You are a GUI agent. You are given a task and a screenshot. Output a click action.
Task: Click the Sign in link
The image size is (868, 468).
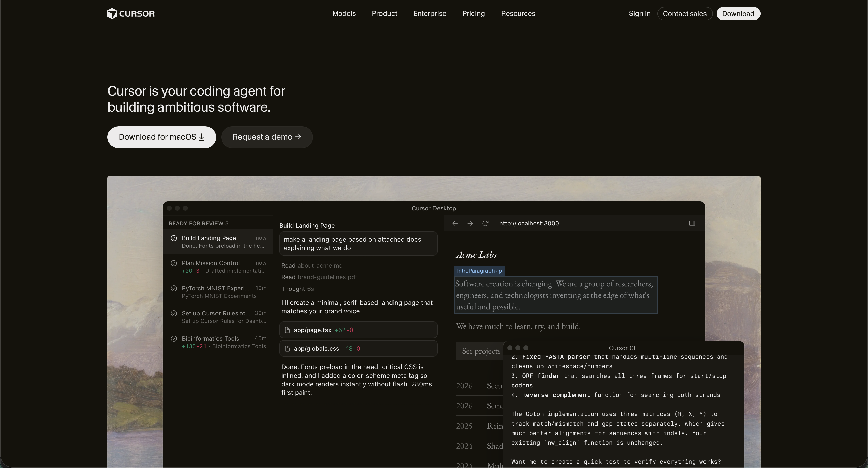coord(639,14)
